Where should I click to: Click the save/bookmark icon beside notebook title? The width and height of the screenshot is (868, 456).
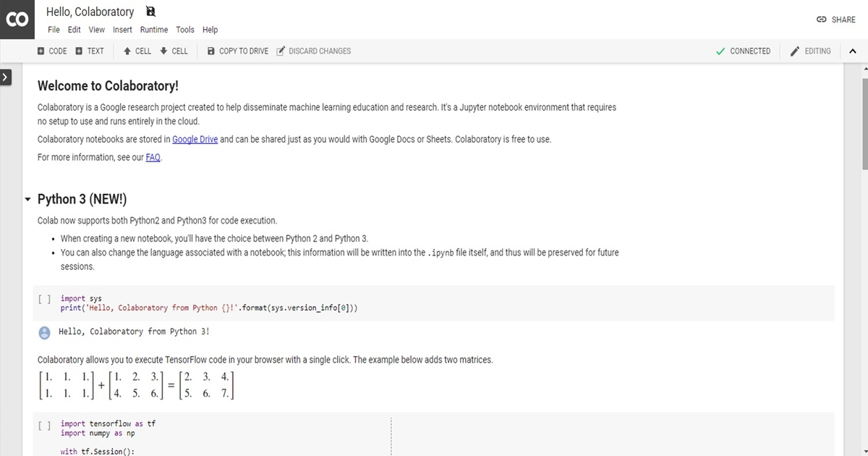[x=150, y=12]
